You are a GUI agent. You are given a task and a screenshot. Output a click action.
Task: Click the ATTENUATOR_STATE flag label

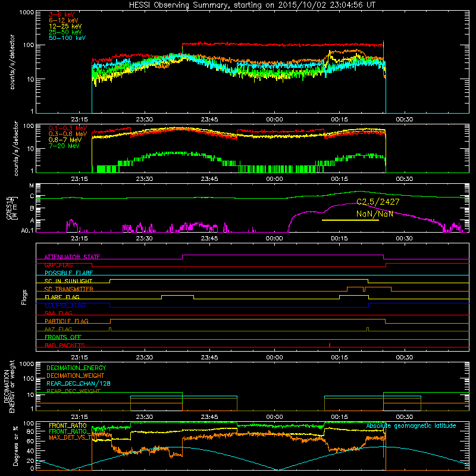72,257
